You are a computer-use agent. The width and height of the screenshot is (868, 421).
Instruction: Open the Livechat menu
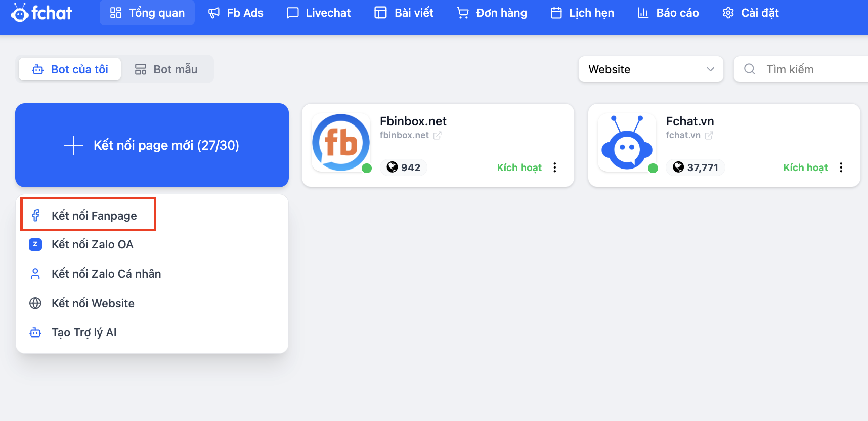point(319,13)
